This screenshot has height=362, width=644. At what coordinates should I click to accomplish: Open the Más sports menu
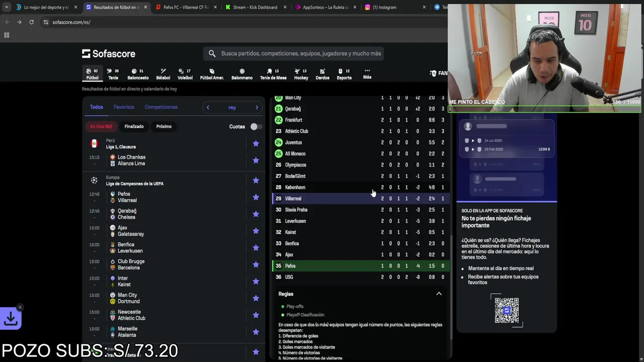[367, 74]
